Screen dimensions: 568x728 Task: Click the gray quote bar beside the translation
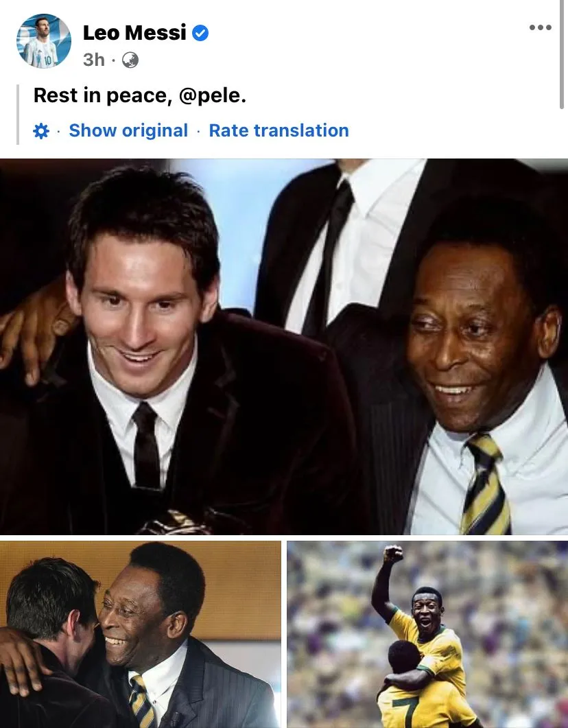coord(18,114)
